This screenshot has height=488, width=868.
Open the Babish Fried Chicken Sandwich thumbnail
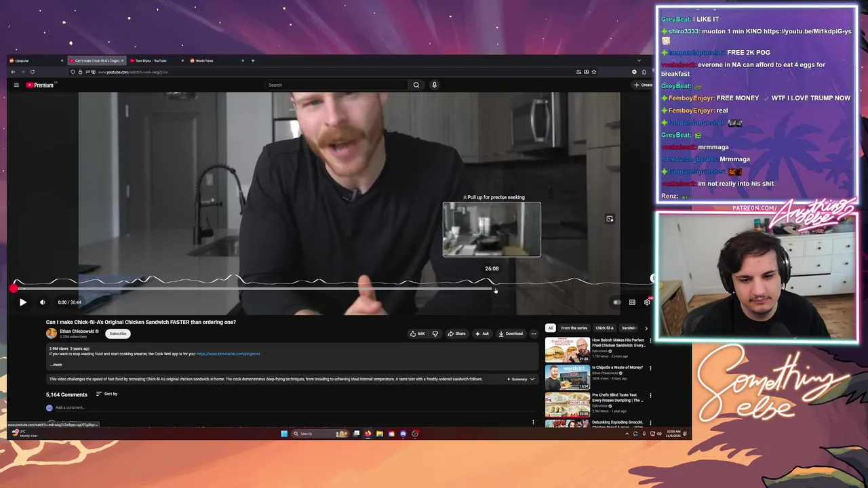568,350
